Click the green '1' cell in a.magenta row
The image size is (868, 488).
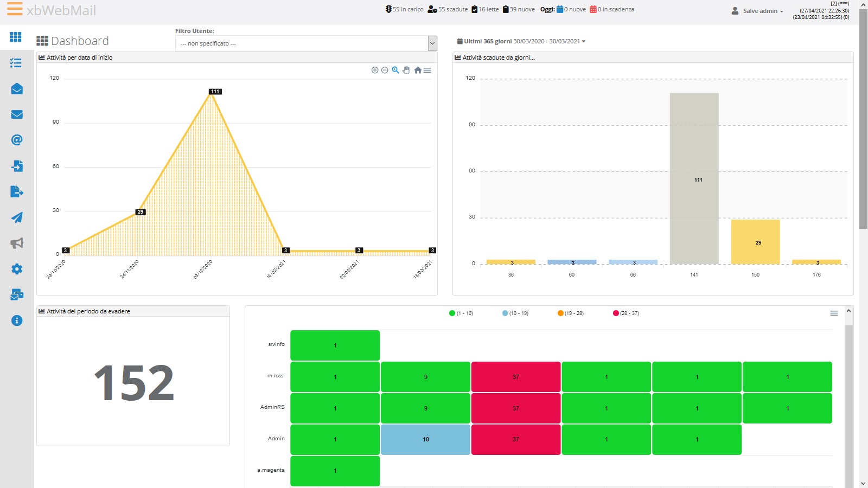[x=335, y=471]
